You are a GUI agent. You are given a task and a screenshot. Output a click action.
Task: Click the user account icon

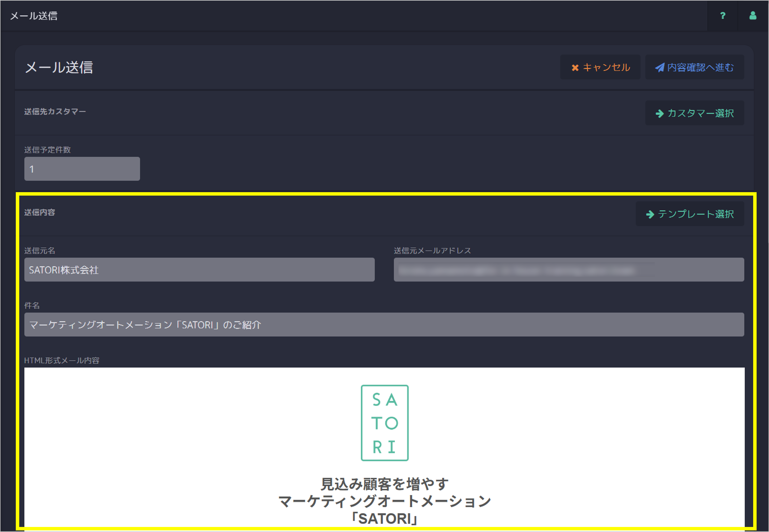pos(753,16)
